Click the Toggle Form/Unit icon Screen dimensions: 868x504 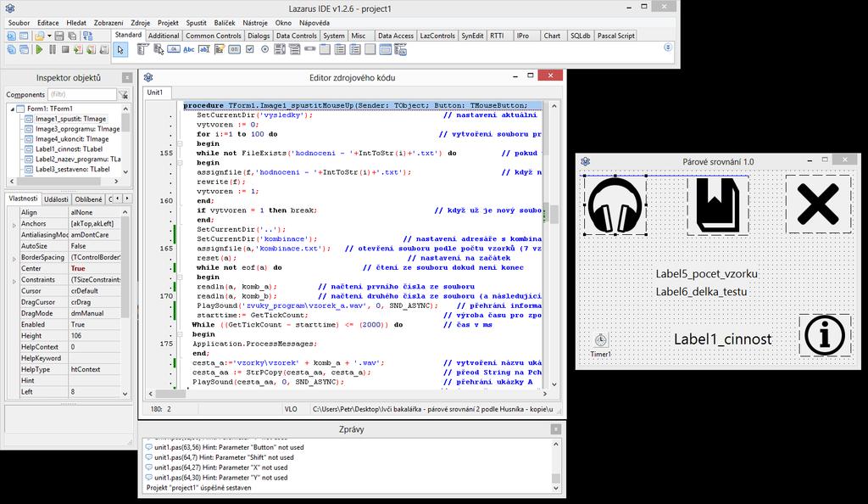[x=88, y=36]
